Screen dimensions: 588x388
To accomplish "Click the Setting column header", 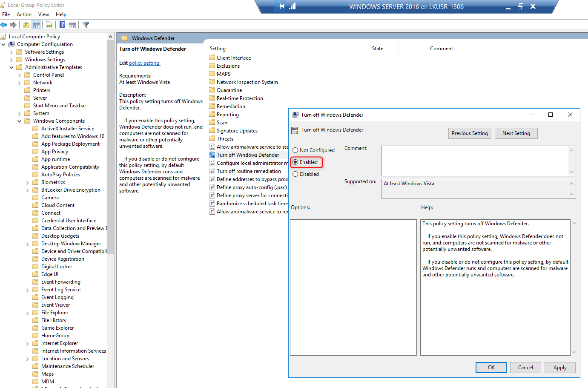I will click(218, 49).
